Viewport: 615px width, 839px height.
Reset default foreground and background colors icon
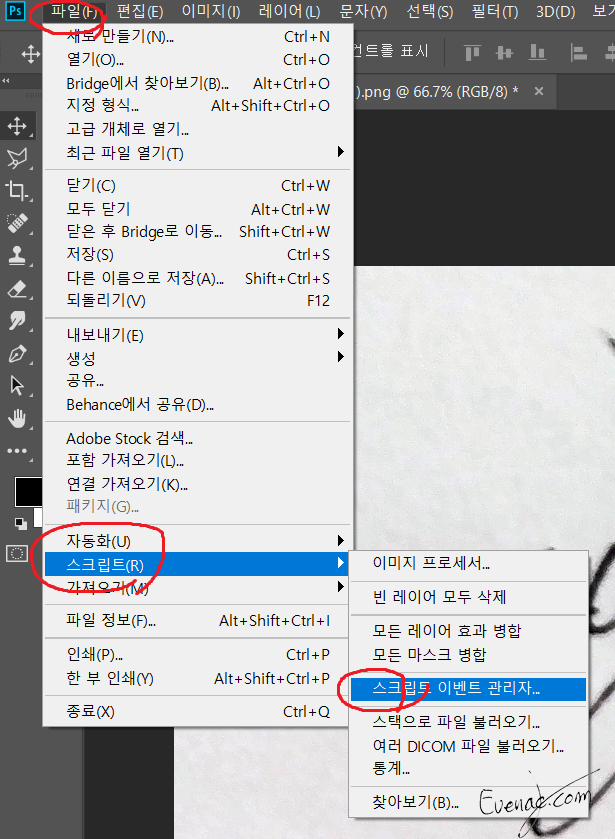[21, 523]
